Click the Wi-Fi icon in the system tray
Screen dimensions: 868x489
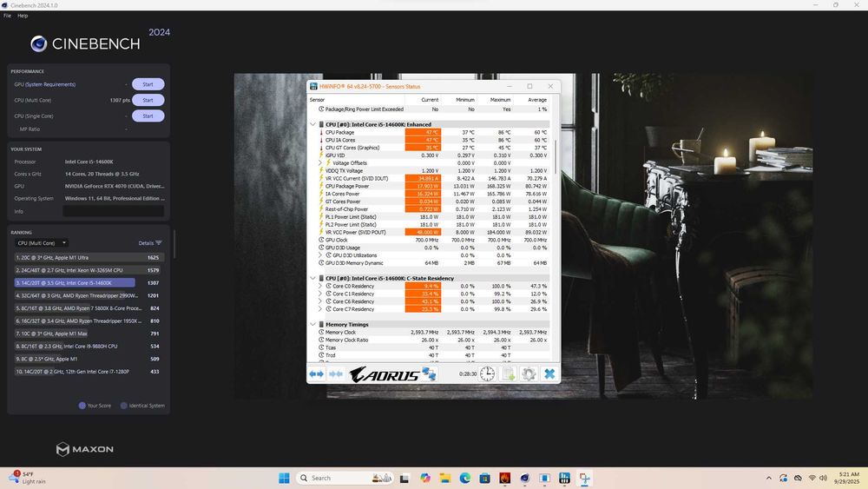tap(812, 478)
